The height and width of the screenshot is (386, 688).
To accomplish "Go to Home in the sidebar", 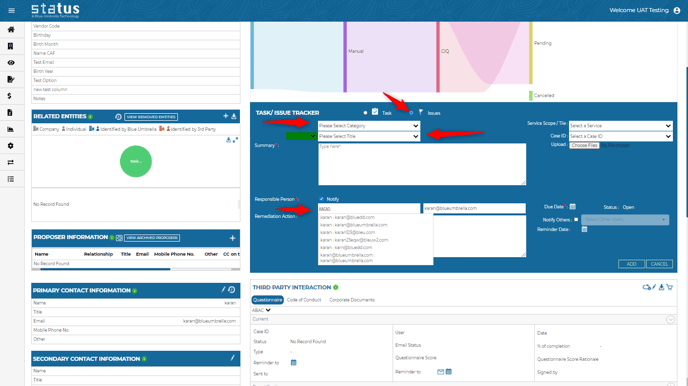I will 11,29.
